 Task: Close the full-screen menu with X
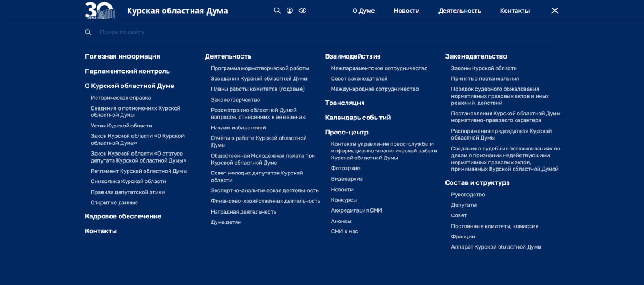coord(555,11)
